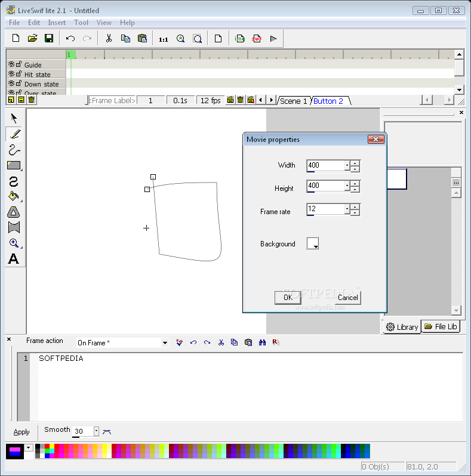Open the Library tab
This screenshot has width=471, height=476.
[402, 327]
